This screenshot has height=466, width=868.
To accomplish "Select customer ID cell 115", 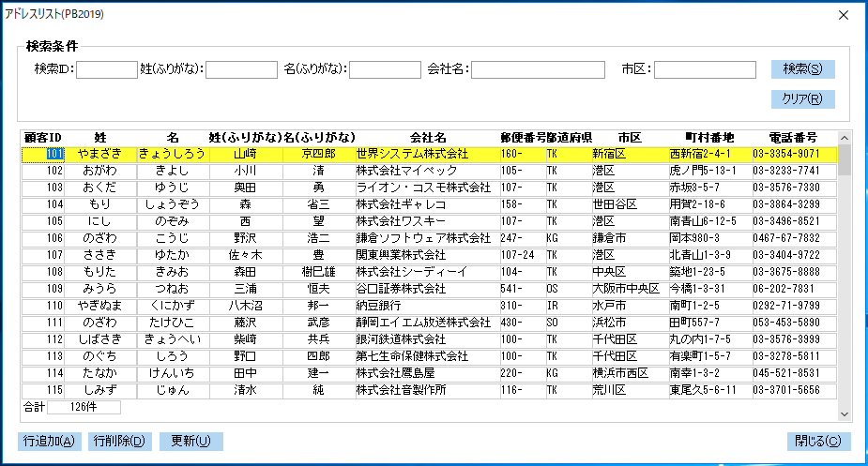I will 43,390.
